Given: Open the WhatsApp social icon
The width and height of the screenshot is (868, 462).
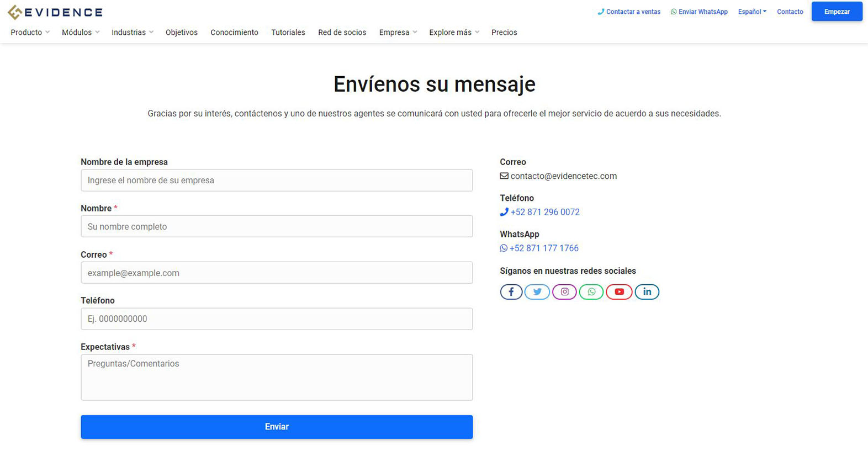Looking at the screenshot, I should click(591, 291).
